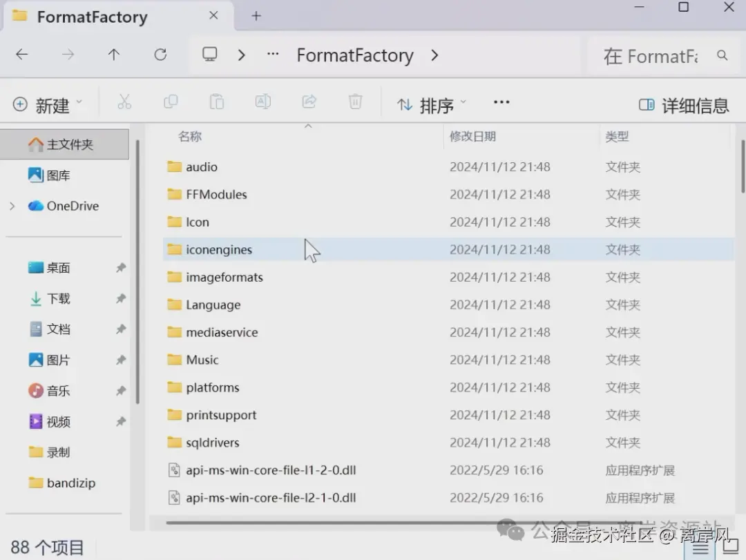Click the Delete icon in the toolbar
Viewport: 746px width, 560px height.
click(355, 102)
